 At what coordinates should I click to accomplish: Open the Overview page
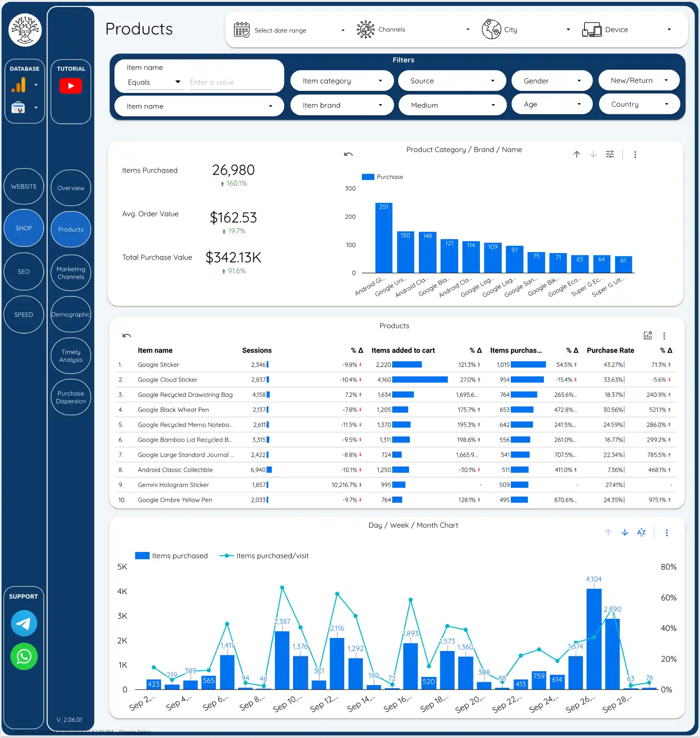click(71, 188)
